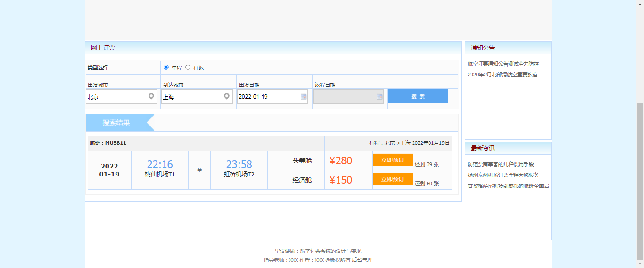Open 防范票商宰客的几种惯用手段 news article

coord(501,164)
